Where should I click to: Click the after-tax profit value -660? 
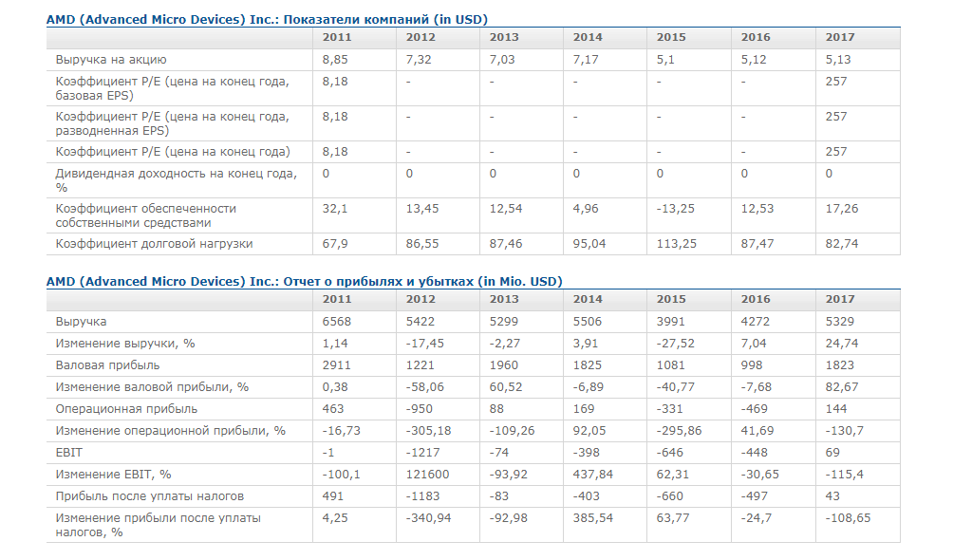670,496
